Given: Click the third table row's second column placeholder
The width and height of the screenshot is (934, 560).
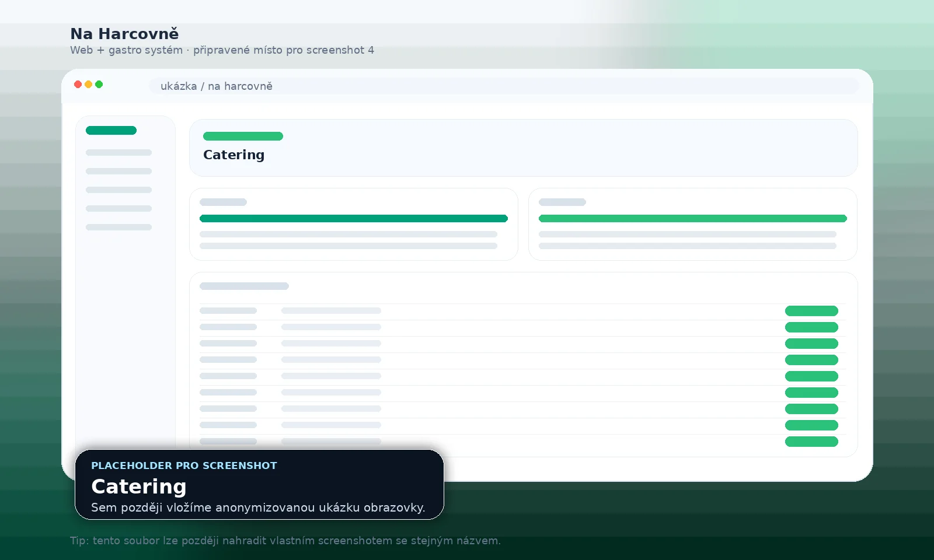Looking at the screenshot, I should [331, 344].
